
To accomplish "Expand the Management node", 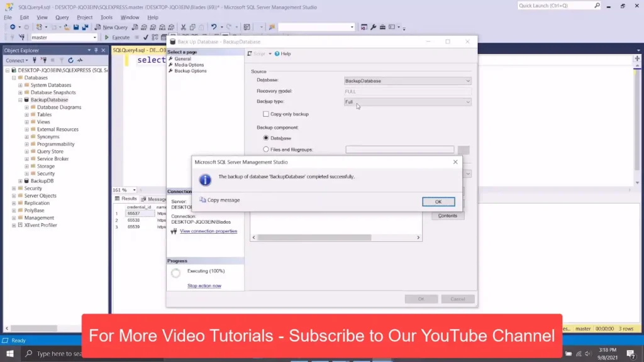I will (x=14, y=218).
